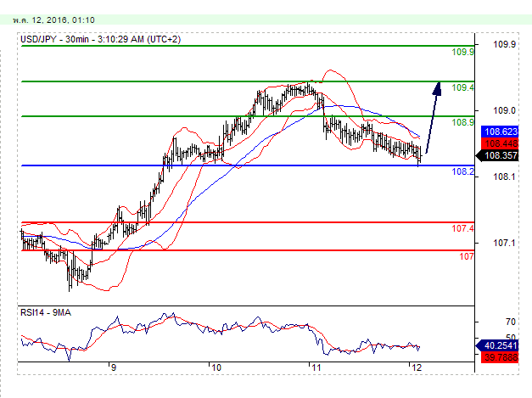Click the green 109.4 resistance level label
Viewport: 532px width, 398px height.
[462, 87]
